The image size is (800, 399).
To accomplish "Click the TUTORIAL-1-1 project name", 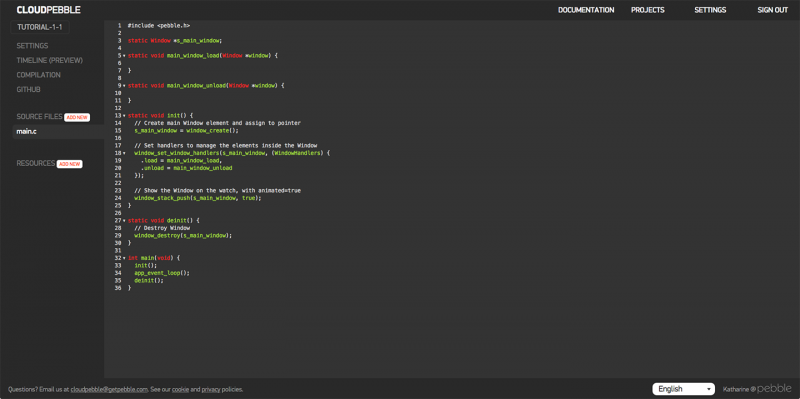I will (40, 28).
